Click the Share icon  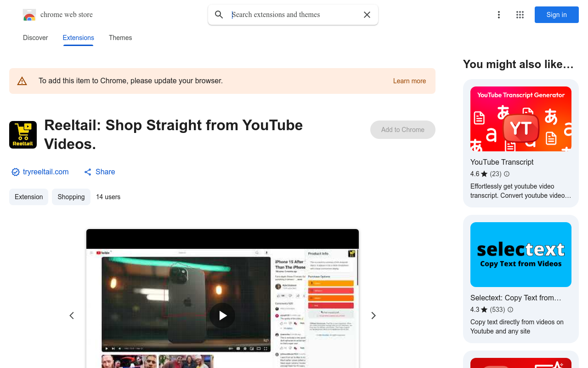(x=88, y=172)
